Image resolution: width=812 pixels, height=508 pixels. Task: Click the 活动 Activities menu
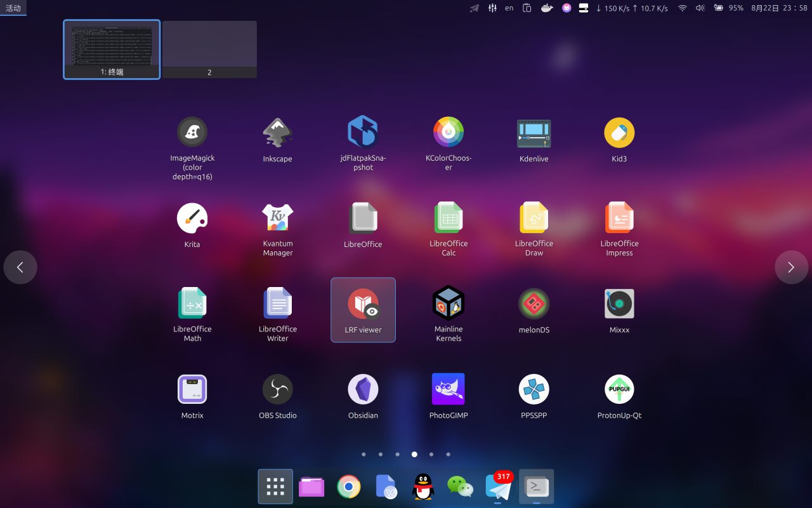click(13, 8)
